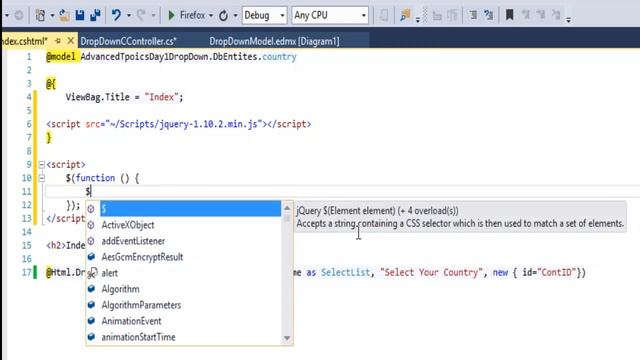
Task: Select Algorithm in IntelliSense list
Action: click(x=183, y=289)
